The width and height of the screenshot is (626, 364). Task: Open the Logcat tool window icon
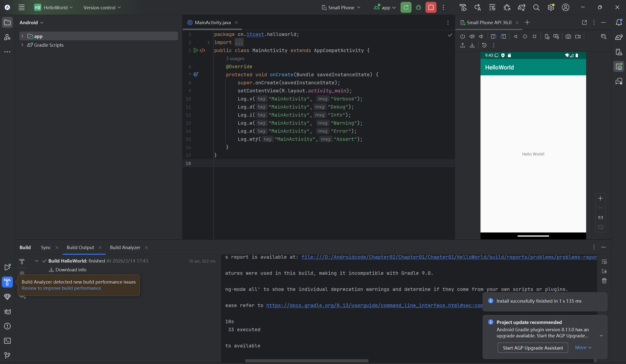point(7,312)
